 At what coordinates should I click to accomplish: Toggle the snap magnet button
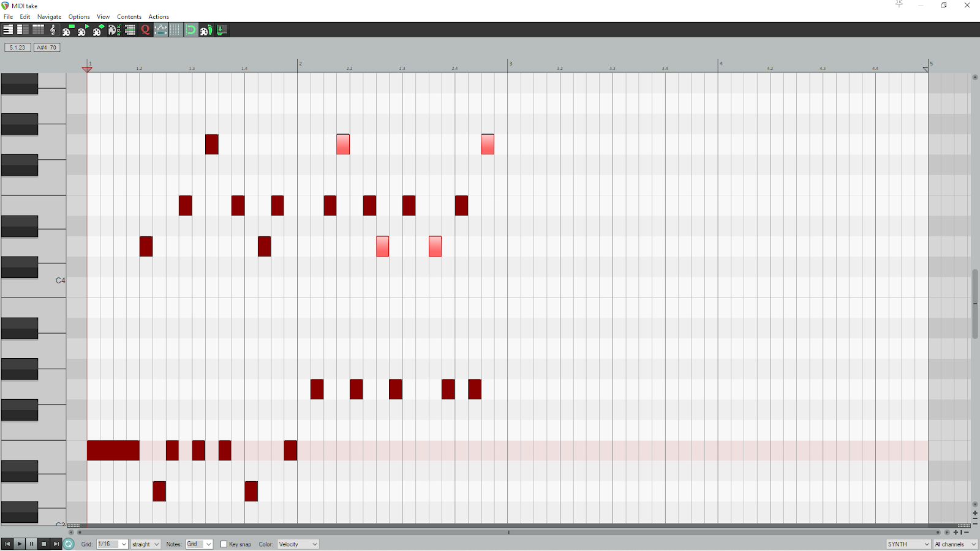[x=191, y=29]
